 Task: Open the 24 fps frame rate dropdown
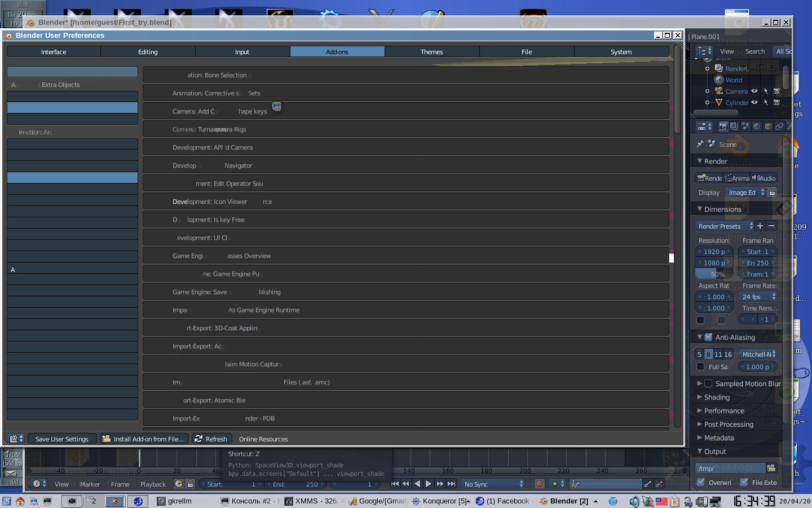click(758, 296)
